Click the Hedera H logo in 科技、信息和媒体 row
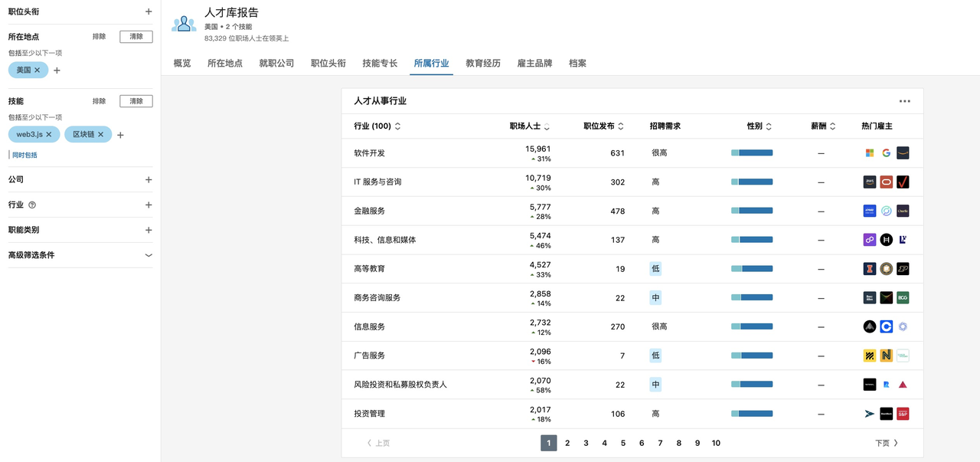 pyautogui.click(x=886, y=240)
